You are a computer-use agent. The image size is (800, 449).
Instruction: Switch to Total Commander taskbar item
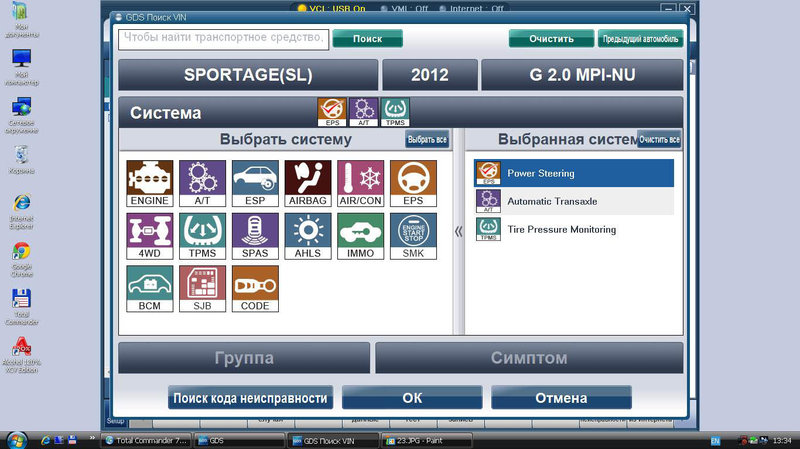click(x=147, y=440)
